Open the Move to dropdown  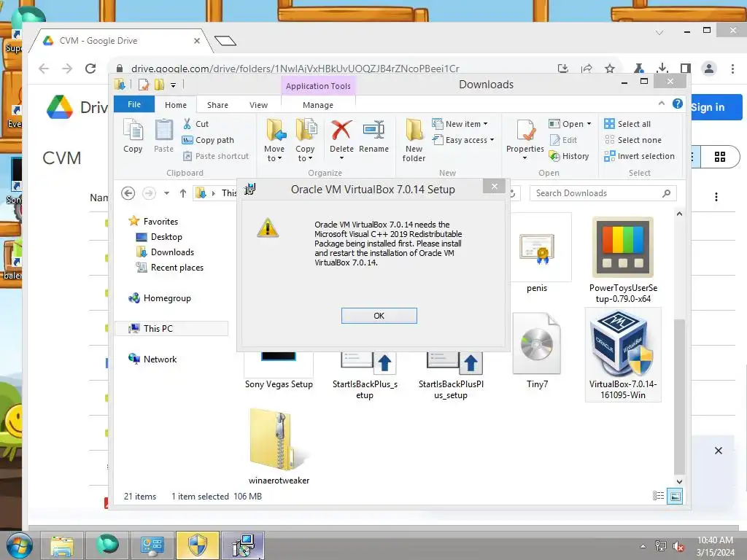click(274, 140)
